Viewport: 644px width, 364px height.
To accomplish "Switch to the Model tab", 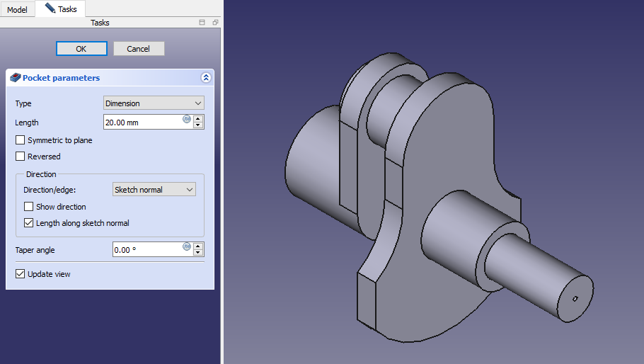I will point(17,10).
